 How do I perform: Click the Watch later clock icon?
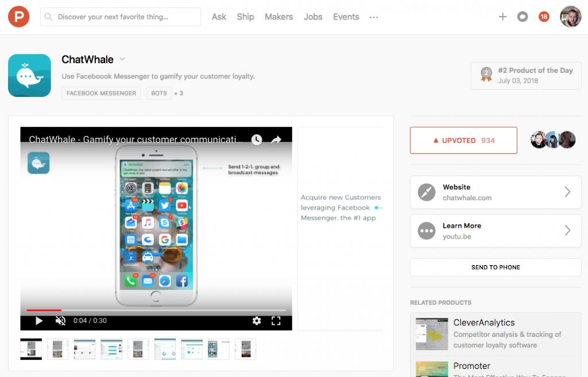tap(257, 140)
